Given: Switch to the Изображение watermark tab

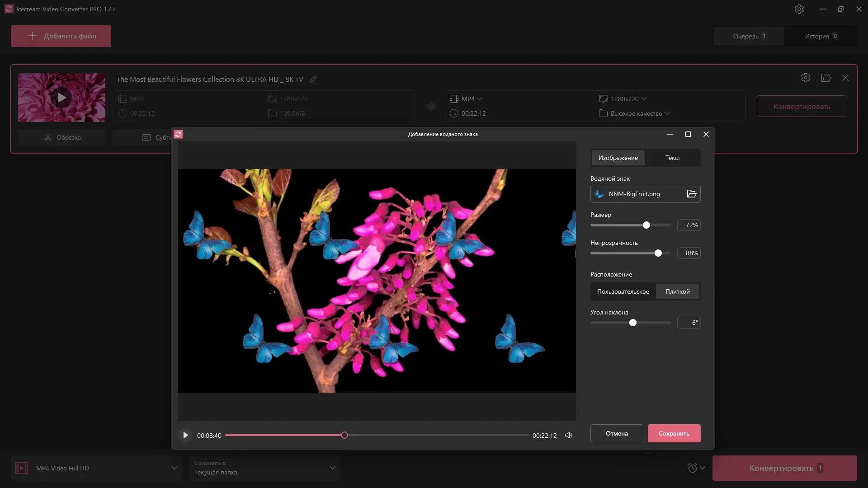Looking at the screenshot, I should 618,158.
